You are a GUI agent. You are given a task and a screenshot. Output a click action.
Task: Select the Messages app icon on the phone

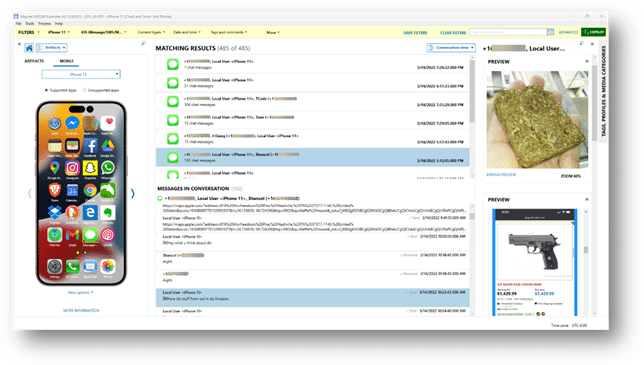click(90, 235)
